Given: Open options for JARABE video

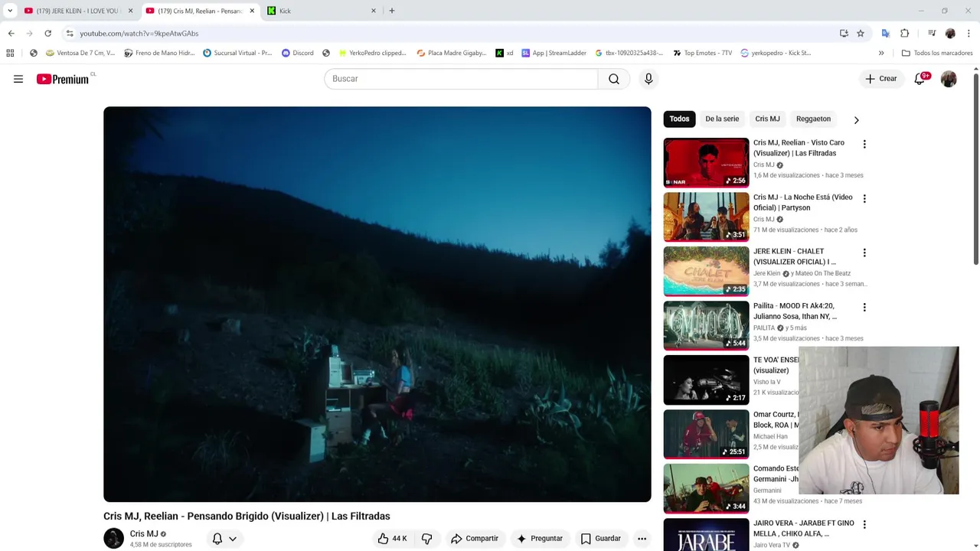Looking at the screenshot, I should click(x=864, y=524).
